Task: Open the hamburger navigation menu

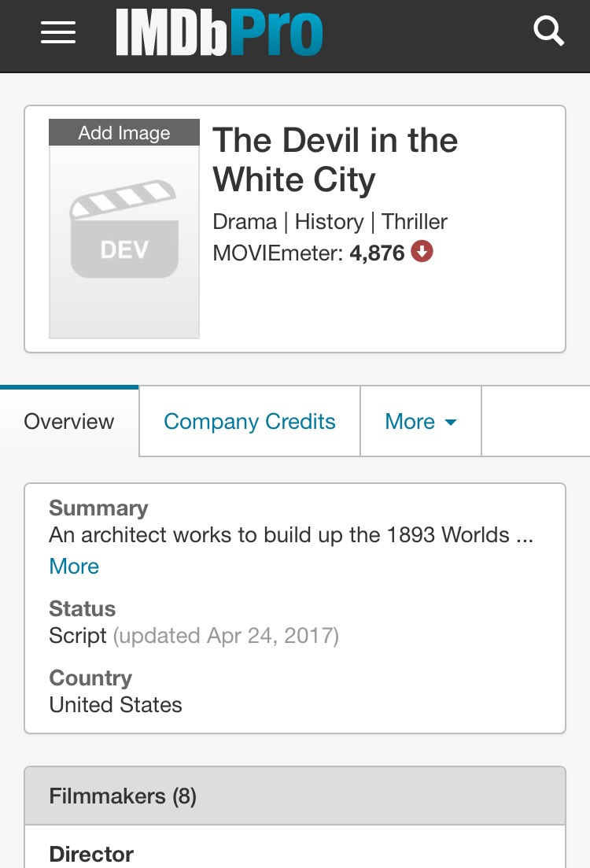Action: pyautogui.click(x=58, y=32)
